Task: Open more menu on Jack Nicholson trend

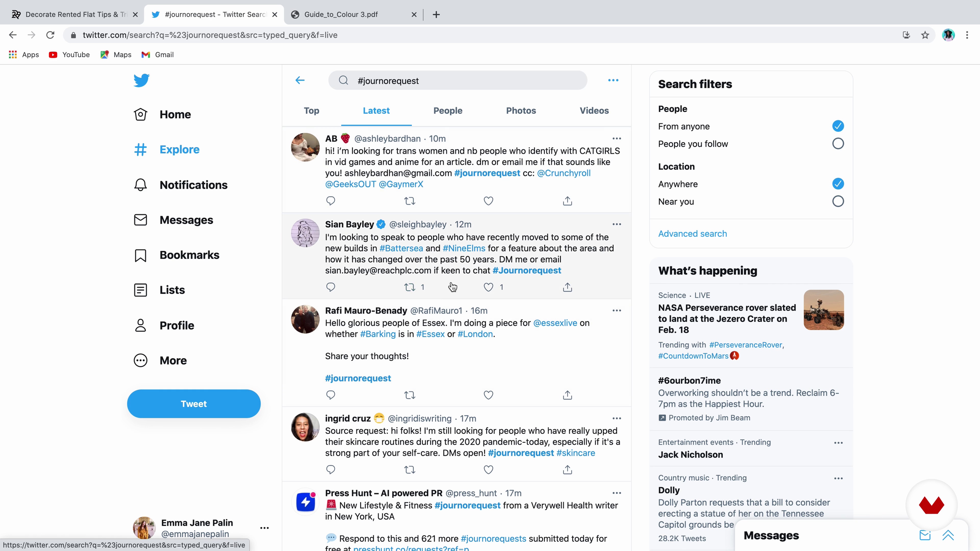Action: pos(838,443)
